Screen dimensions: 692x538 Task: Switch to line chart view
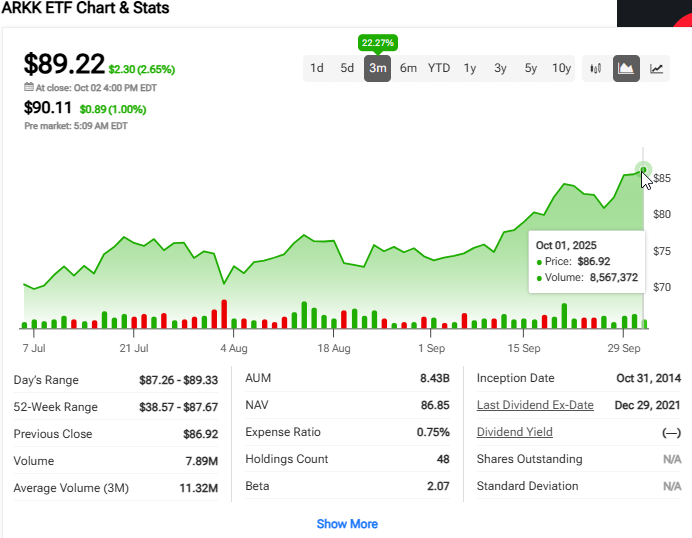[x=656, y=68]
